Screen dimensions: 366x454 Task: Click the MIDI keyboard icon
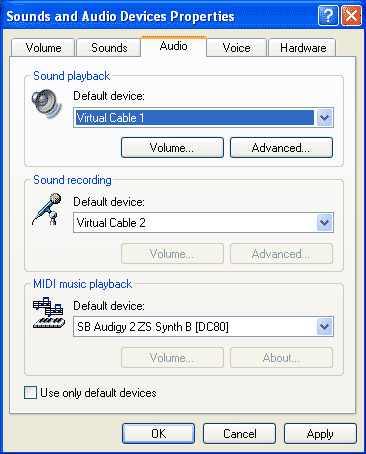pos(49,313)
